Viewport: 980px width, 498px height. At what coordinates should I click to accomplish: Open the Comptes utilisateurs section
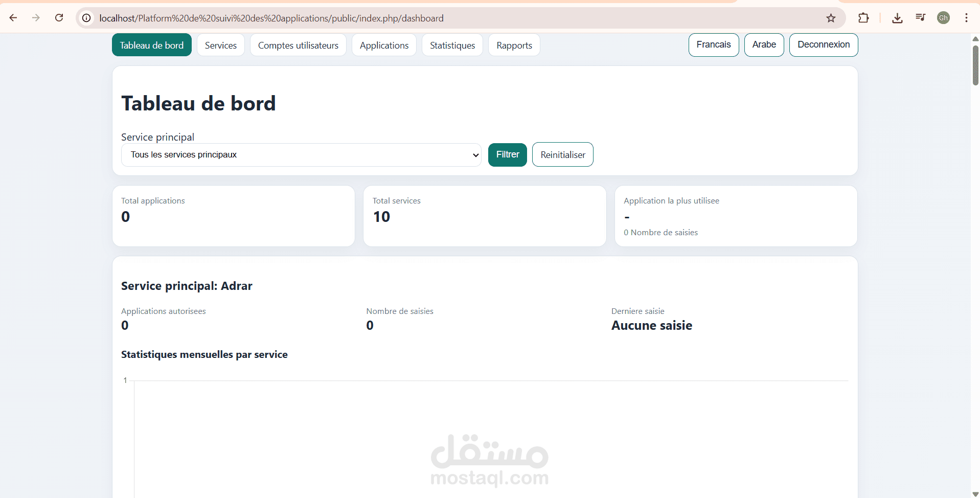[x=298, y=44]
